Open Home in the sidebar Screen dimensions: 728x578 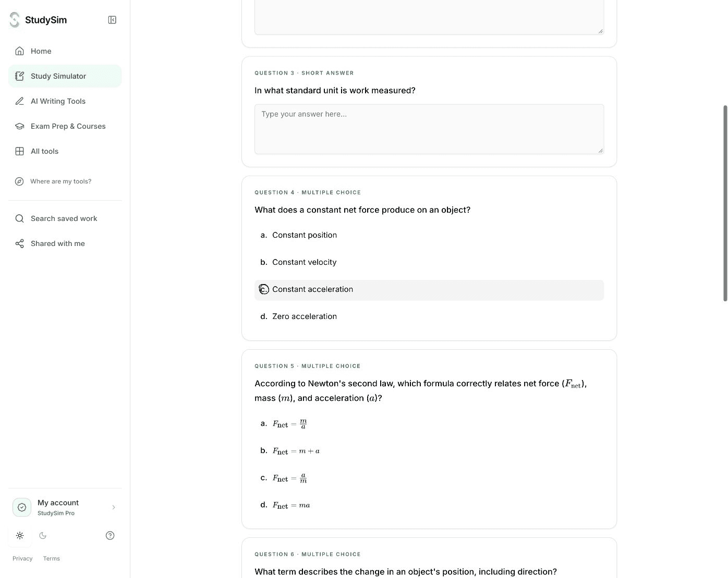65,51
